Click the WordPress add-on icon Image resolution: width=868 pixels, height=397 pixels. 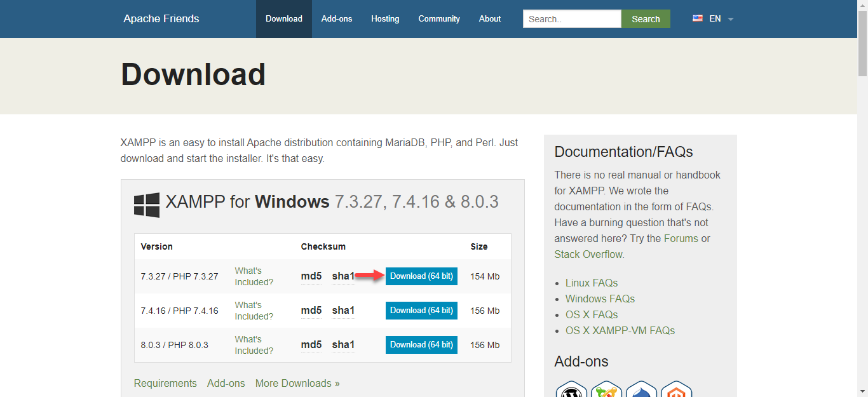click(x=571, y=389)
